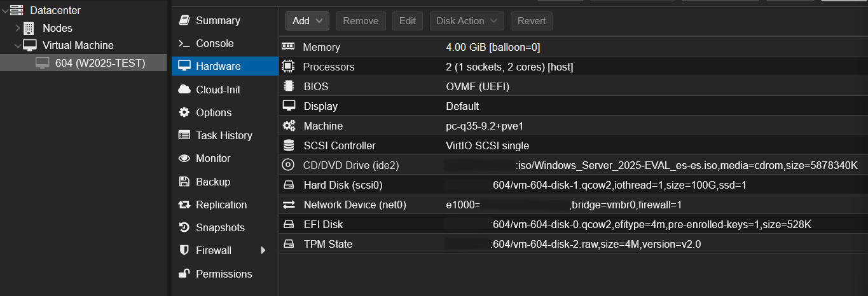This screenshot has width=868, height=296.
Task: Collapse the Datacenter tree node
Action: pyautogui.click(x=6, y=10)
